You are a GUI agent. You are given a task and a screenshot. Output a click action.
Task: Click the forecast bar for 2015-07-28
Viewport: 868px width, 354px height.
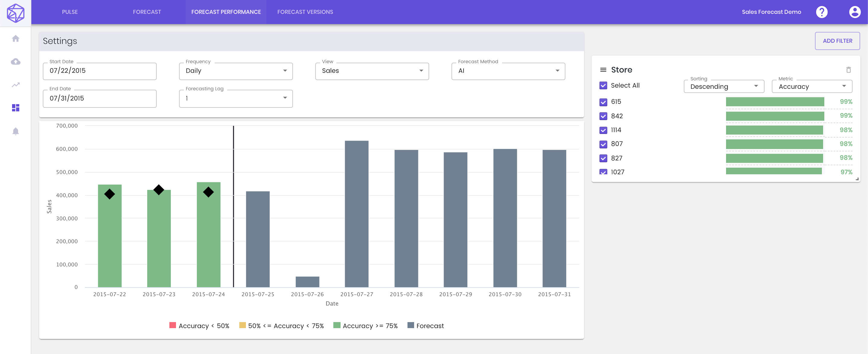[406, 218]
